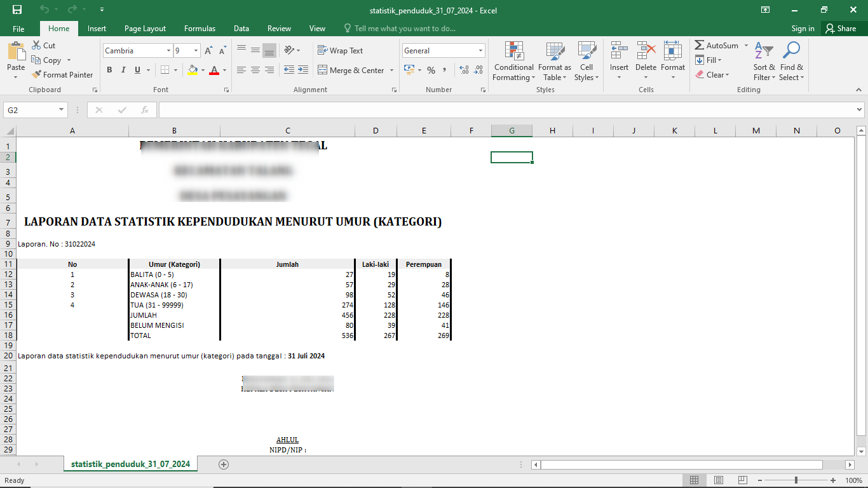The height and width of the screenshot is (488, 868).
Task: Switch to the Formulas tab
Action: point(200,29)
